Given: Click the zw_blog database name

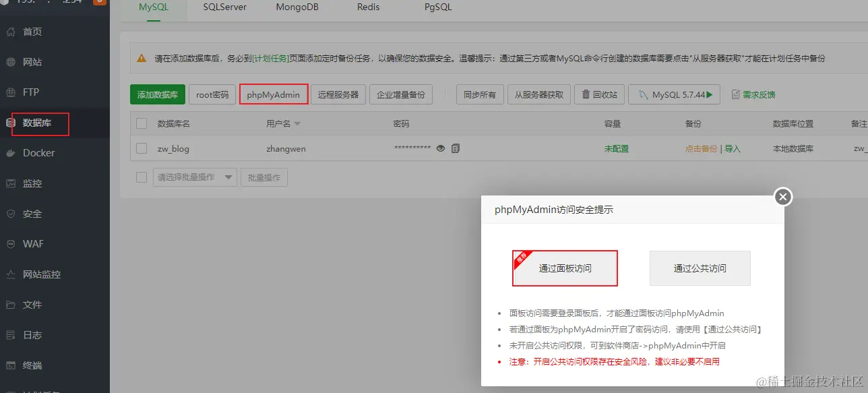Looking at the screenshot, I should click(x=173, y=148).
